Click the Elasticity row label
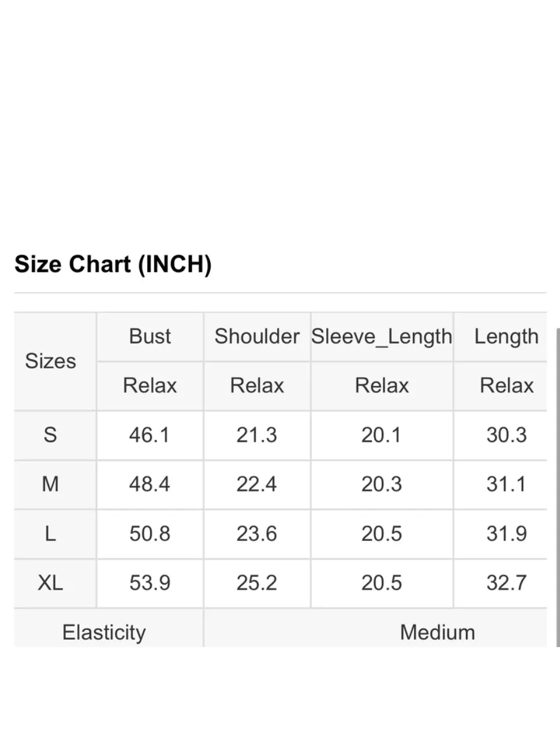Viewport: 560px width, 740px height. (104, 633)
